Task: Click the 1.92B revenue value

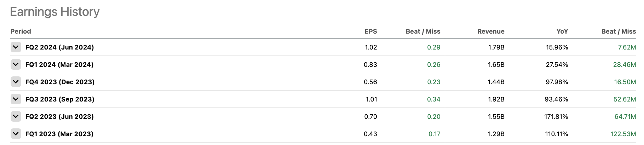Action: (496, 99)
